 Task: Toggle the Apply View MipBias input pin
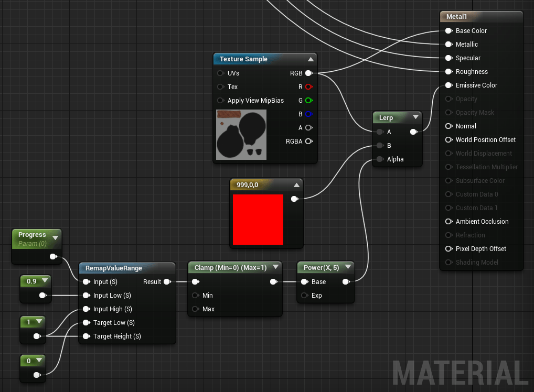point(220,101)
